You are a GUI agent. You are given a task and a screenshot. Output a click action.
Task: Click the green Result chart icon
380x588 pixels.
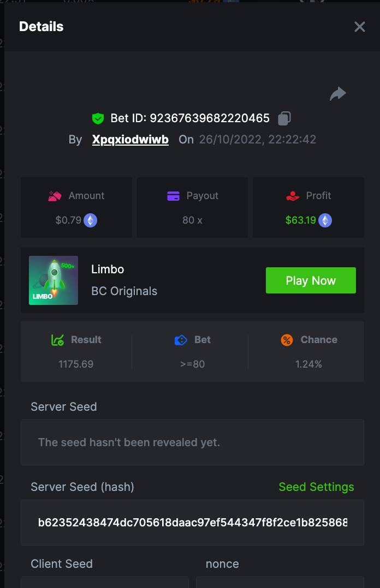58,340
